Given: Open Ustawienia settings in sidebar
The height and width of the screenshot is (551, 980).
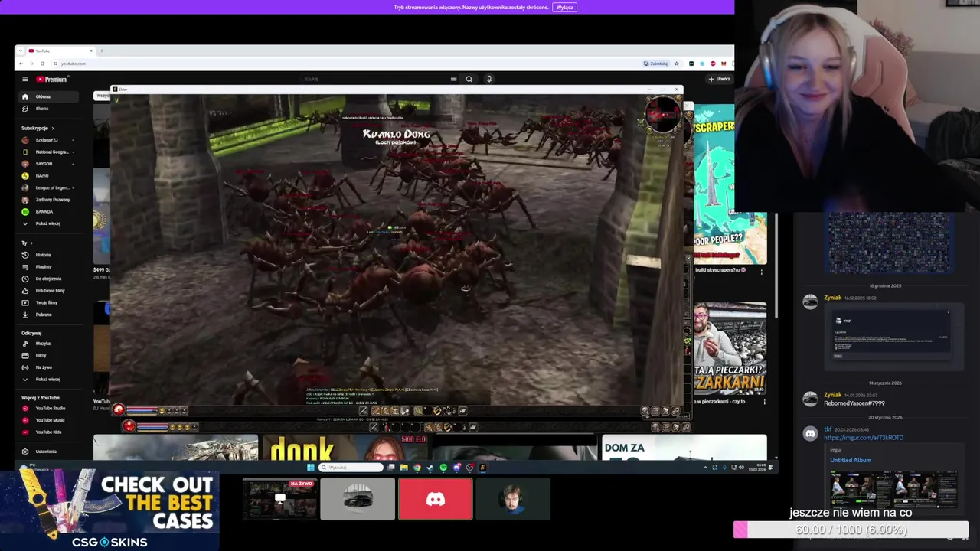Looking at the screenshot, I should pyautogui.click(x=48, y=452).
